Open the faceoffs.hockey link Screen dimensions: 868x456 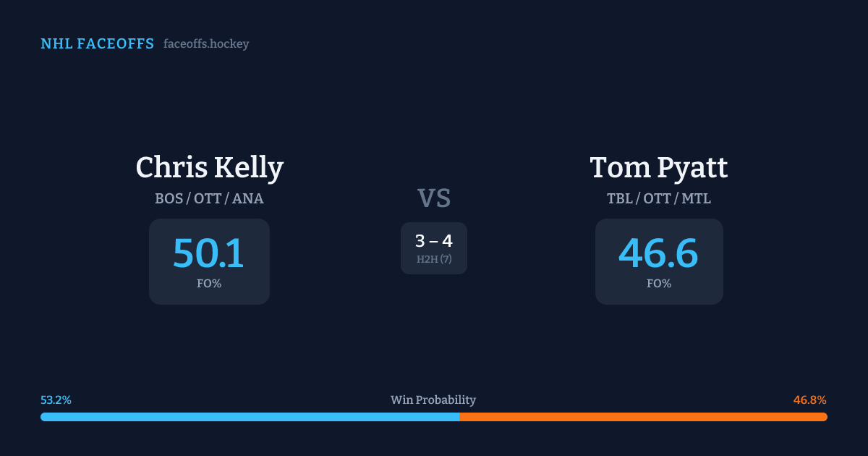point(206,44)
